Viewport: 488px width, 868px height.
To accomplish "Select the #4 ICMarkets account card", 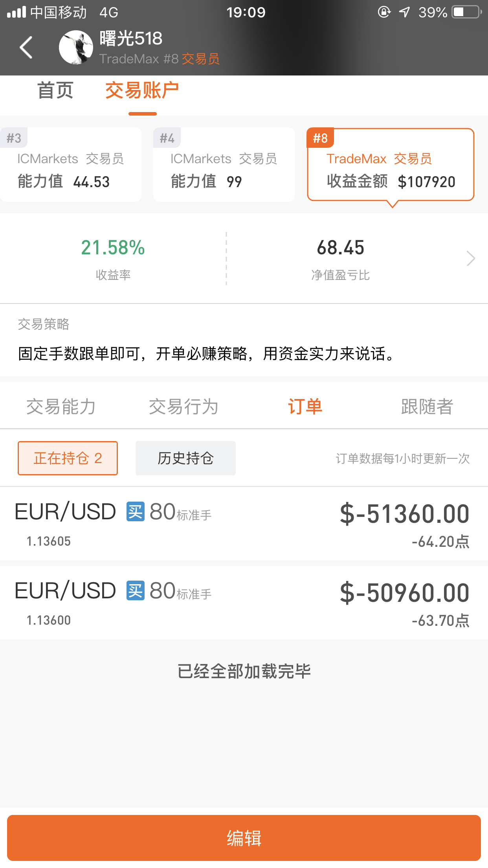I will tap(224, 164).
